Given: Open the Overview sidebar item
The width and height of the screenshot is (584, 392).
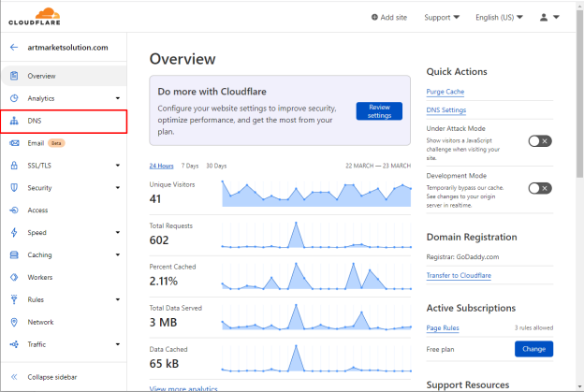Looking at the screenshot, I should [x=64, y=76].
